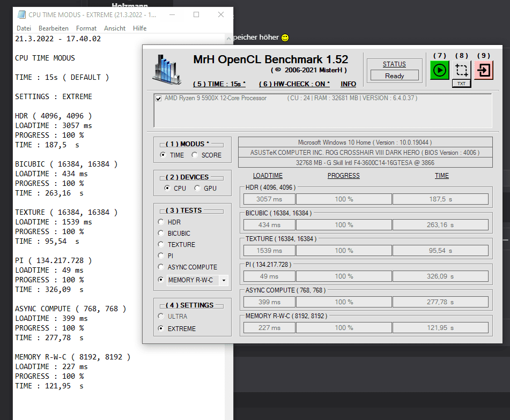510x420 pixels.
Task: Open the Format menu in Notepad
Action: (86, 28)
